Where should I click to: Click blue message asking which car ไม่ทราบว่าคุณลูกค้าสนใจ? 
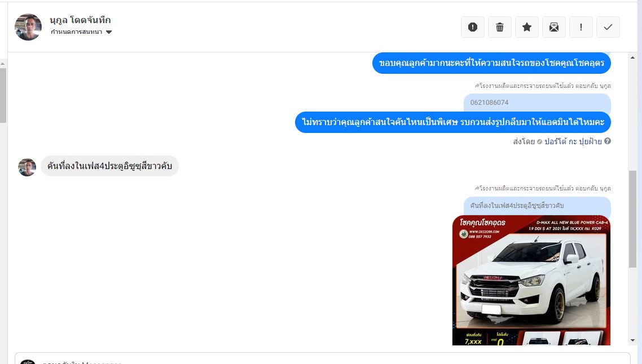pos(453,122)
